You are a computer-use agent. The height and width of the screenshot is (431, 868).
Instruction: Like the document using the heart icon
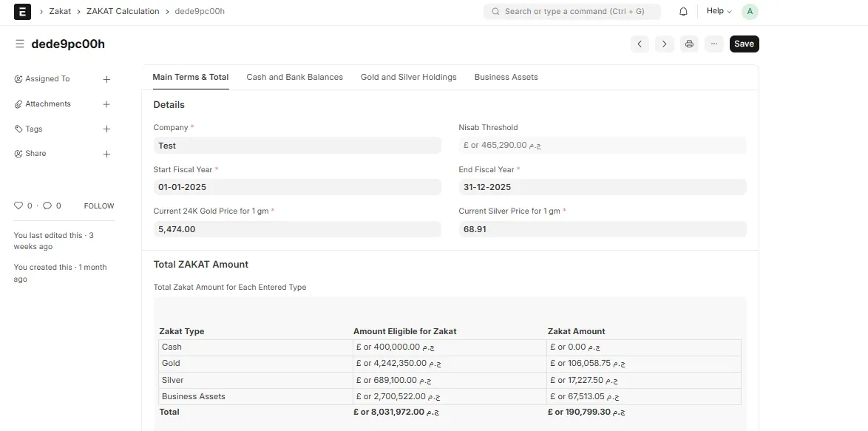click(x=18, y=206)
